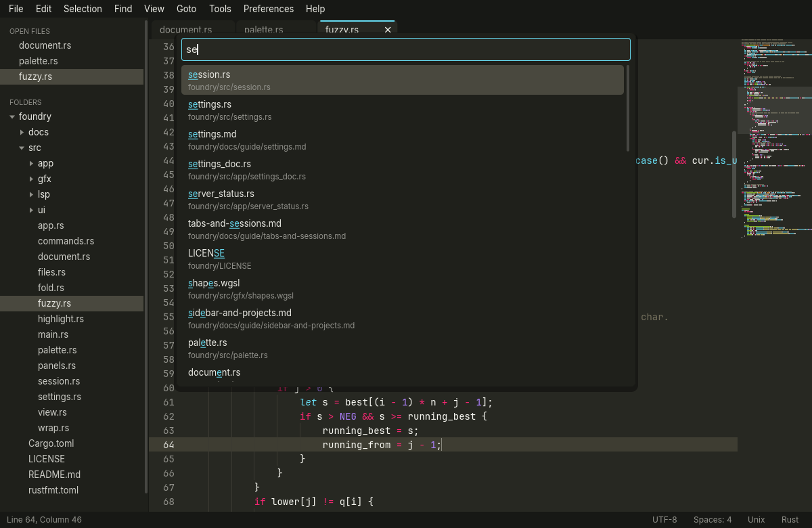Choose settings_doc.rs result in quick panel
This screenshot has width=812, height=528.
coord(403,169)
